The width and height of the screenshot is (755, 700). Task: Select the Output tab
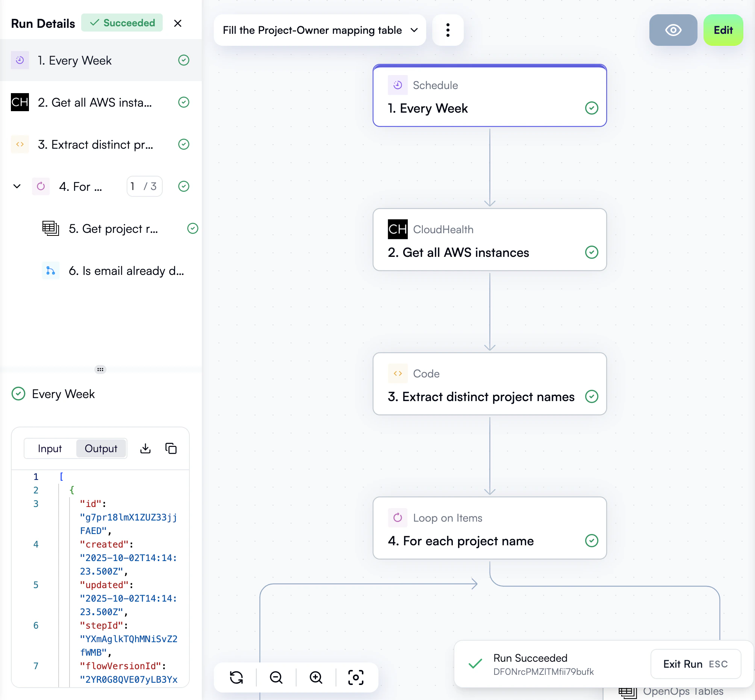coord(101,448)
